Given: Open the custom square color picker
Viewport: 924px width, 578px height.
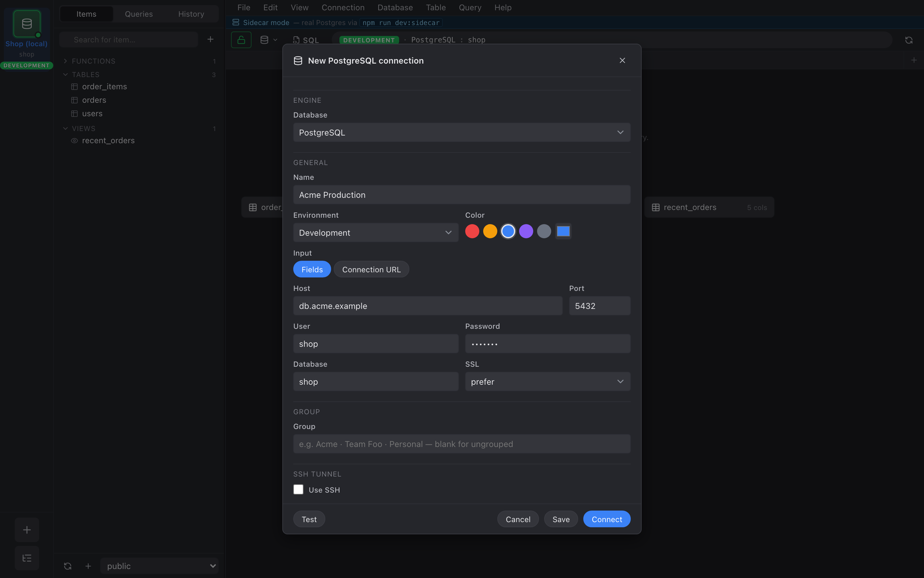Looking at the screenshot, I should [x=563, y=231].
